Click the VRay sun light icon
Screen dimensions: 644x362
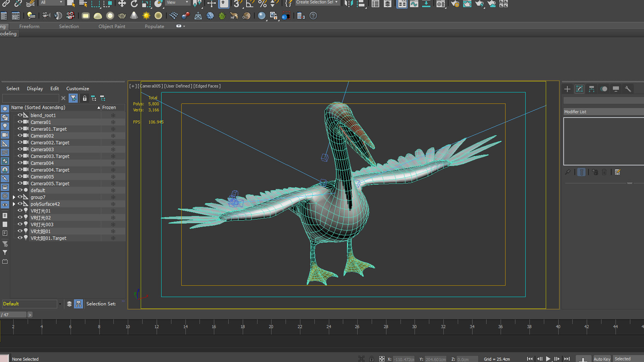(146, 16)
